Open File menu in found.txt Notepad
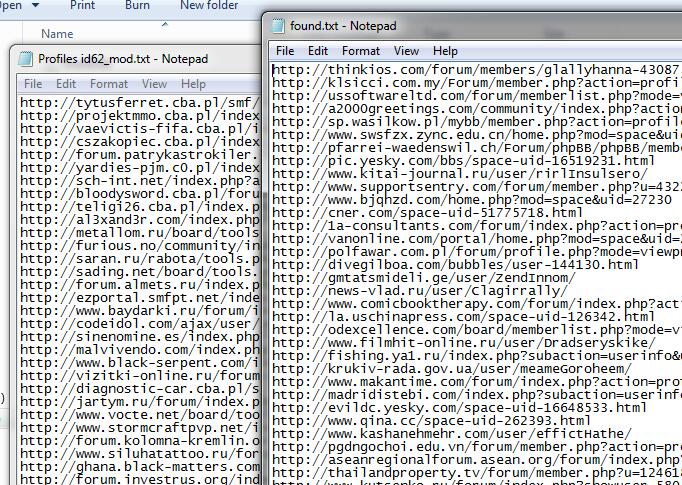682x485 pixels. (285, 51)
